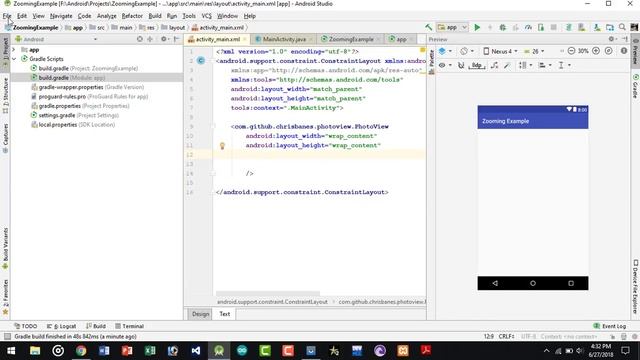This screenshot has height=360, width=640.
Task: Toggle Autoconnect magnet icon
Action: click(x=460, y=65)
